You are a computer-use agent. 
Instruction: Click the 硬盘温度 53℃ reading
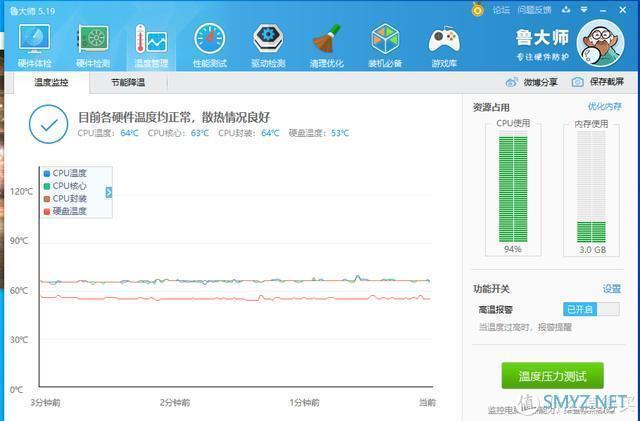tap(319, 133)
